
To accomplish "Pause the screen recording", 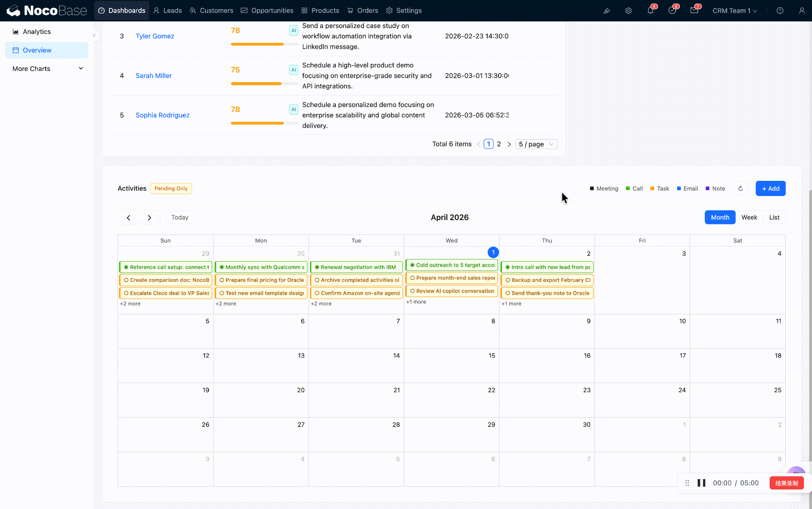I will tap(701, 483).
